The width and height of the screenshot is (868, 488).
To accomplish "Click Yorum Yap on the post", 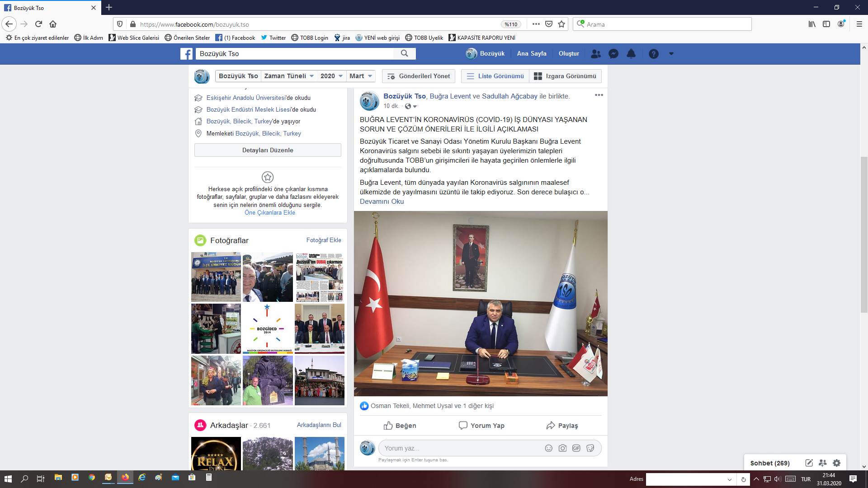I will point(481,426).
